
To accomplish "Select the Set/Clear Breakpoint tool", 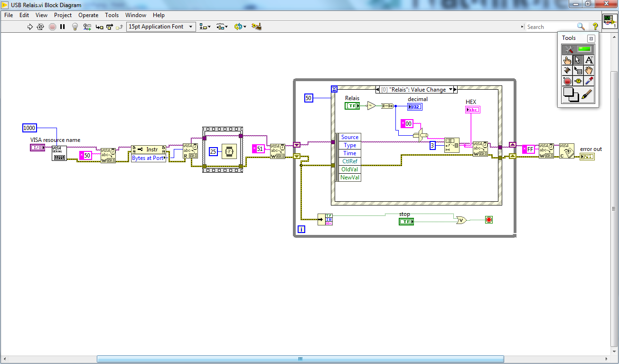I will coord(567,81).
